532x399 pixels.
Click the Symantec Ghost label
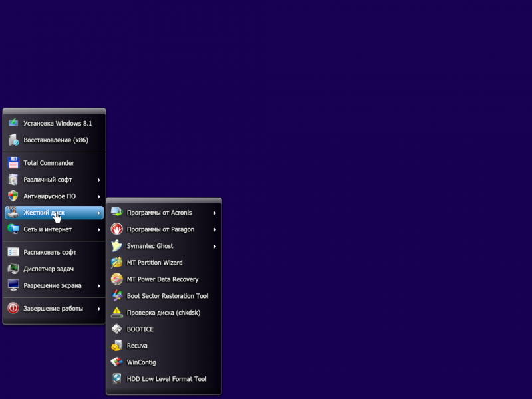coord(150,246)
